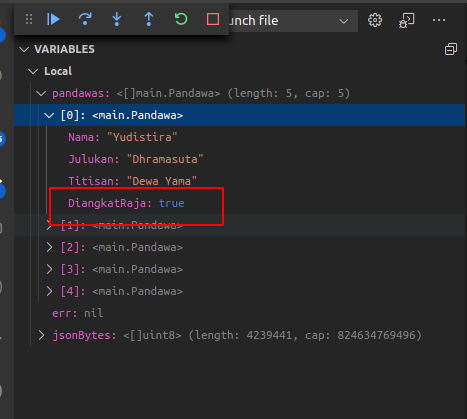This screenshot has height=419, width=467.
Task: Collapse the Local scope
Action: coord(33,71)
